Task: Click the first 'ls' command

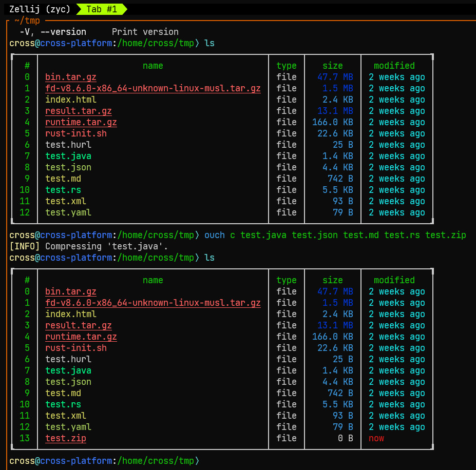Action: (x=210, y=43)
